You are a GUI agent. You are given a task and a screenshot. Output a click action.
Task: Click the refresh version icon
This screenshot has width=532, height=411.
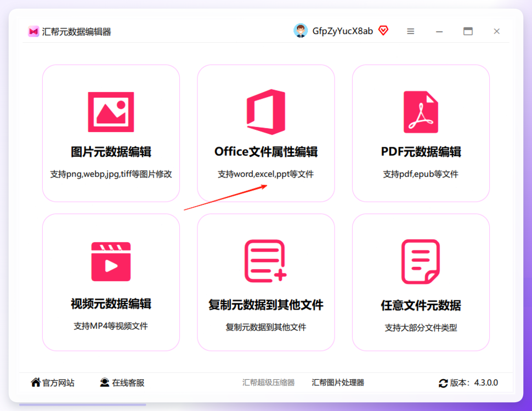pyautogui.click(x=443, y=383)
